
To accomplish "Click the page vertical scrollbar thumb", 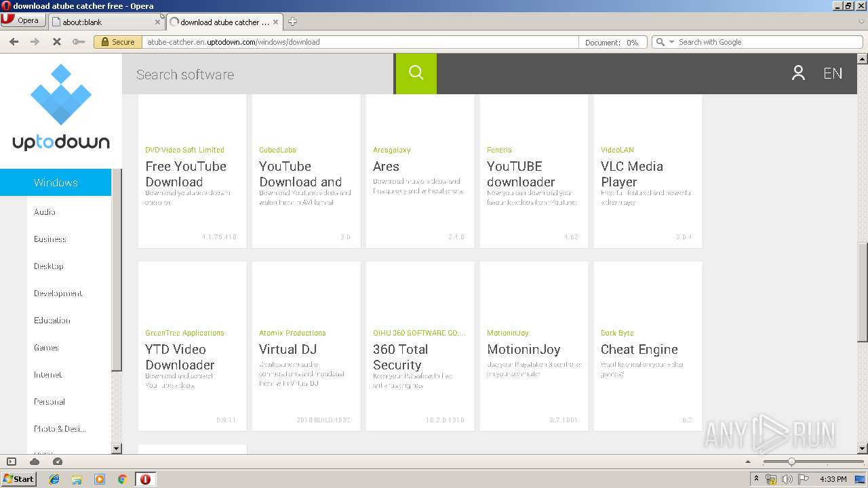I will pyautogui.click(x=863, y=291).
